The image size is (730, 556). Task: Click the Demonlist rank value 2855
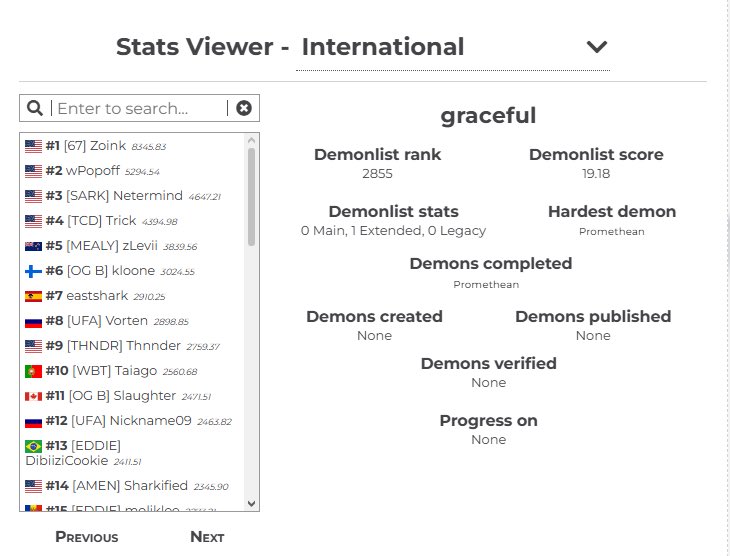(x=377, y=174)
